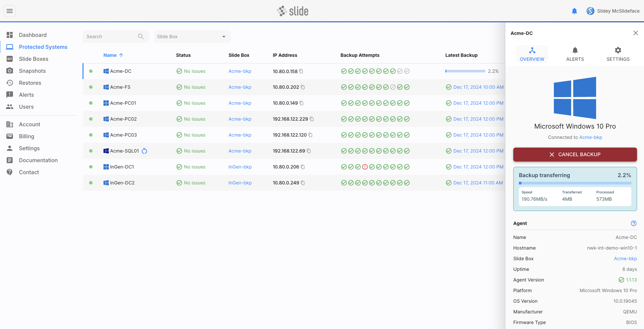Screen dimensions: 644x329
Task: Focus the Search input field
Action: pos(111,37)
